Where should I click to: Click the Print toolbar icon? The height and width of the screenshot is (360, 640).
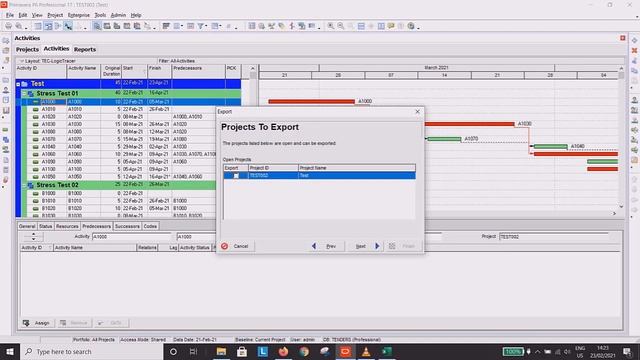[x=8, y=26]
